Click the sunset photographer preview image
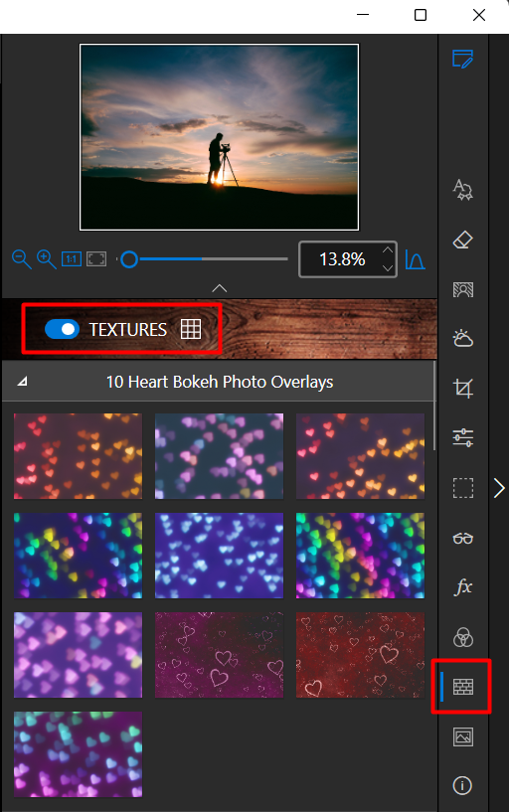 coord(219,137)
